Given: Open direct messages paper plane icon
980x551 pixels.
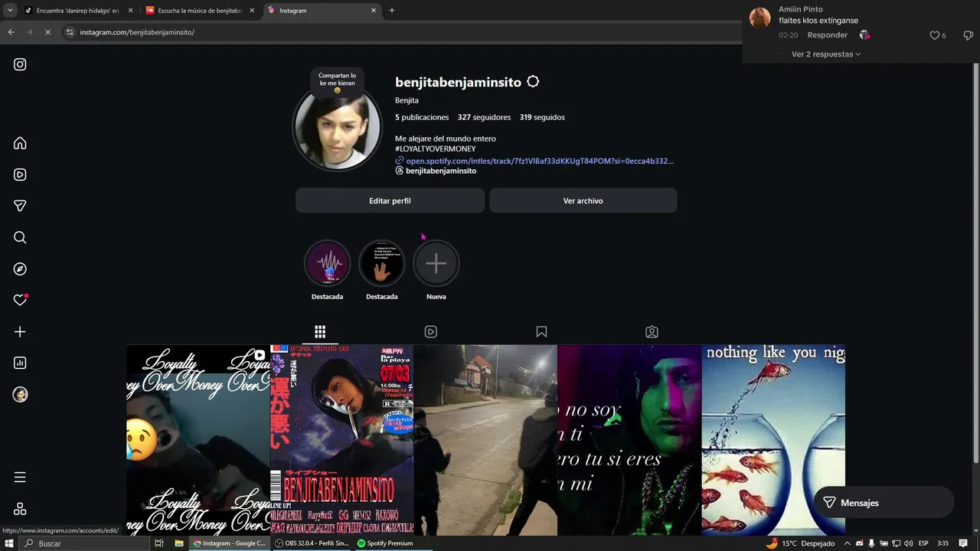Looking at the screenshot, I should 20,206.
